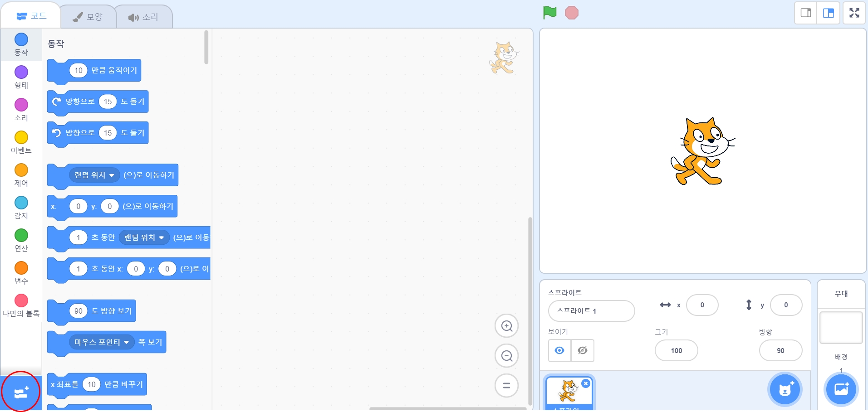Click the block palette vertical scrollbar

[x=206, y=47]
